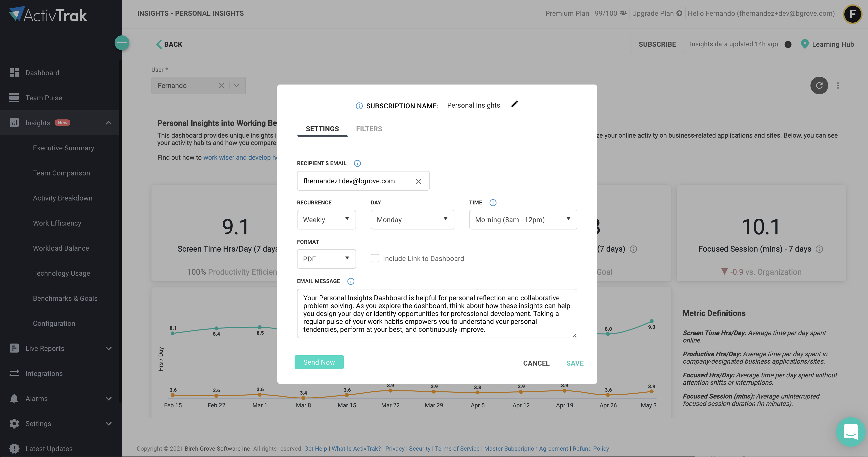Open Workload Balance in the sidebar

(x=61, y=248)
